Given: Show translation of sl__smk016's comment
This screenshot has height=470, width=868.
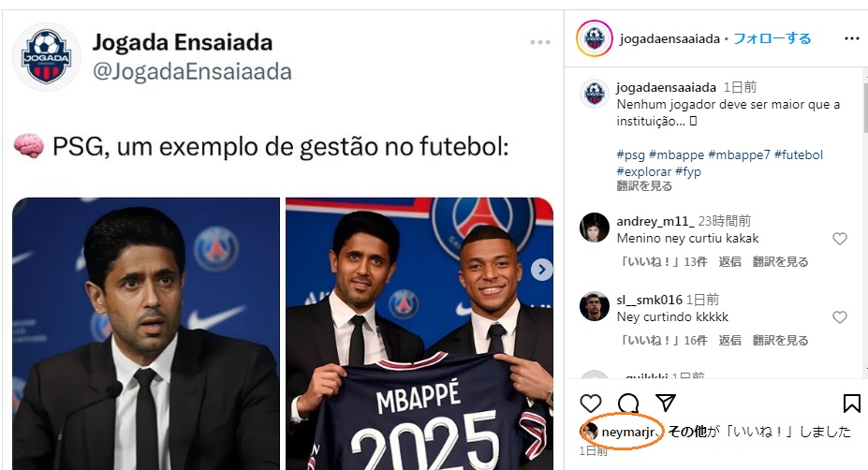Looking at the screenshot, I should 780,341.
